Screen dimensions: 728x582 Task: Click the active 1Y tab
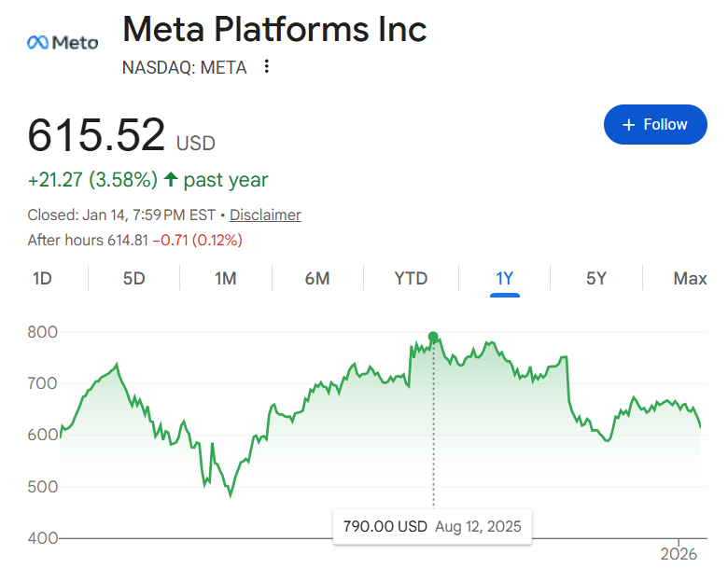(x=505, y=278)
